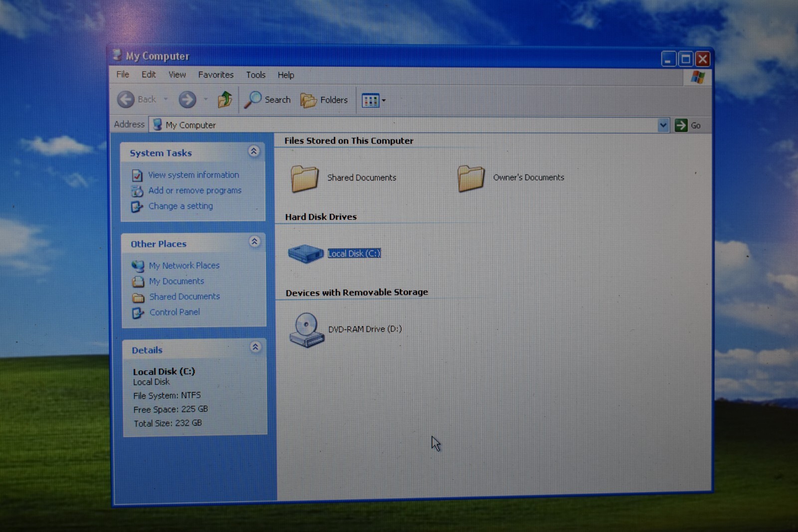This screenshot has width=798, height=532.
Task: Maximize the My Computer window
Action: point(686,59)
